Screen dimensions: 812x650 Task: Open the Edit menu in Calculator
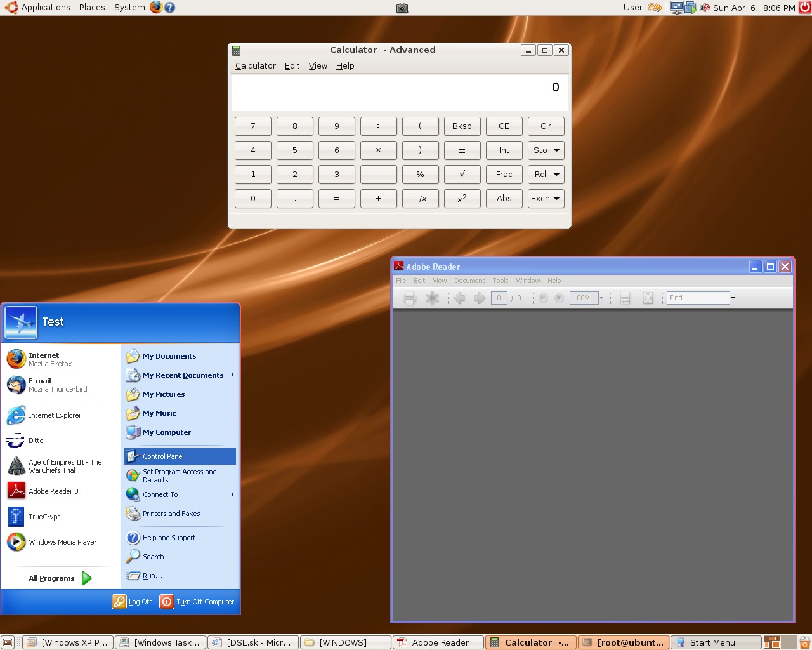(292, 66)
